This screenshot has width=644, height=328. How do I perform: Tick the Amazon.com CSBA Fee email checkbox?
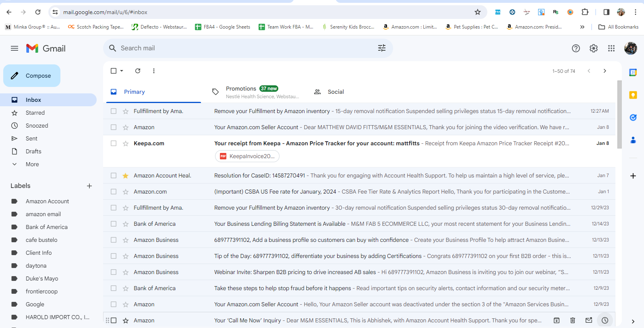click(114, 192)
